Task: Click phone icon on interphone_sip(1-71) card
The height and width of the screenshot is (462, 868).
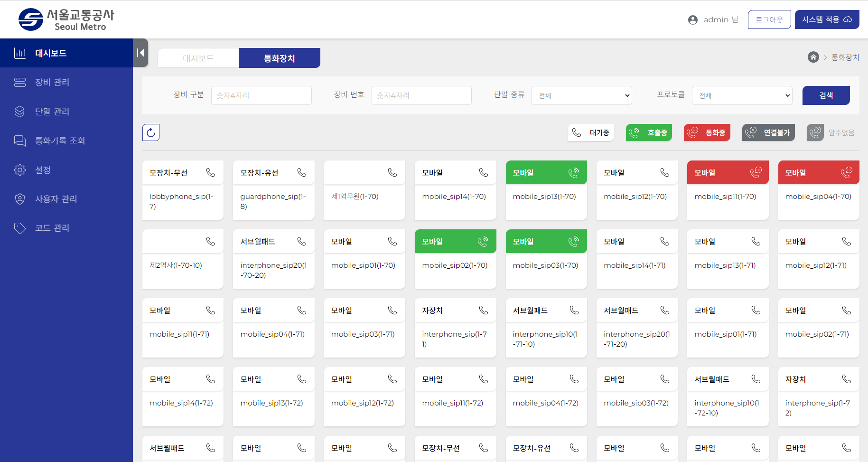Action: [484, 310]
